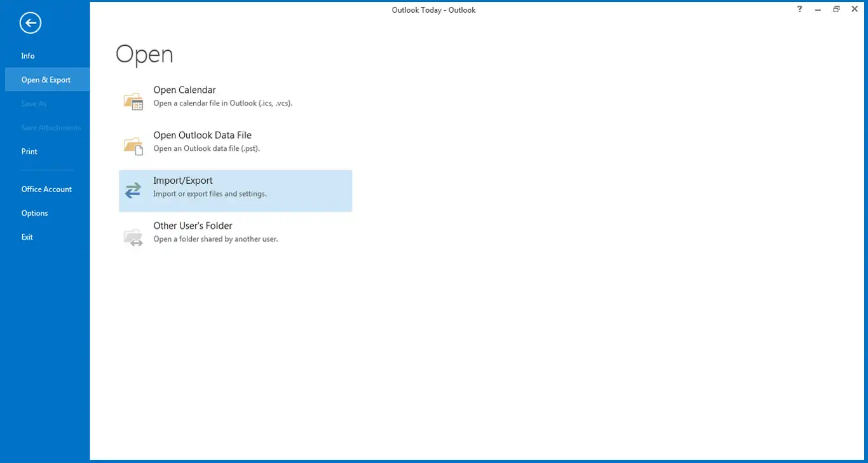The width and height of the screenshot is (868, 463).
Task: Click the Open Outlook Data File icon
Action: pyautogui.click(x=133, y=146)
